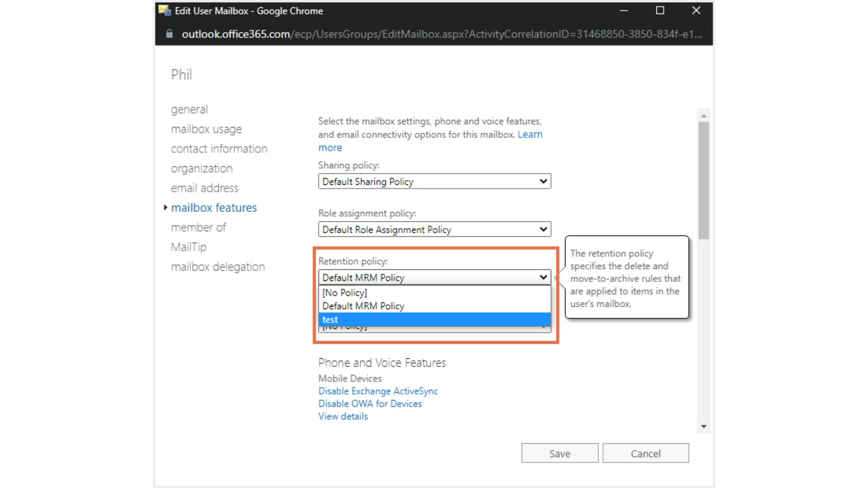
Task: Select the 'test' retention policy option
Action: pos(434,319)
